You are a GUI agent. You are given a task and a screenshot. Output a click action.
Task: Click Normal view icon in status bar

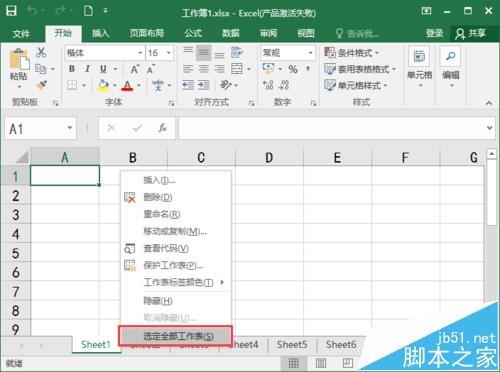tap(293, 363)
